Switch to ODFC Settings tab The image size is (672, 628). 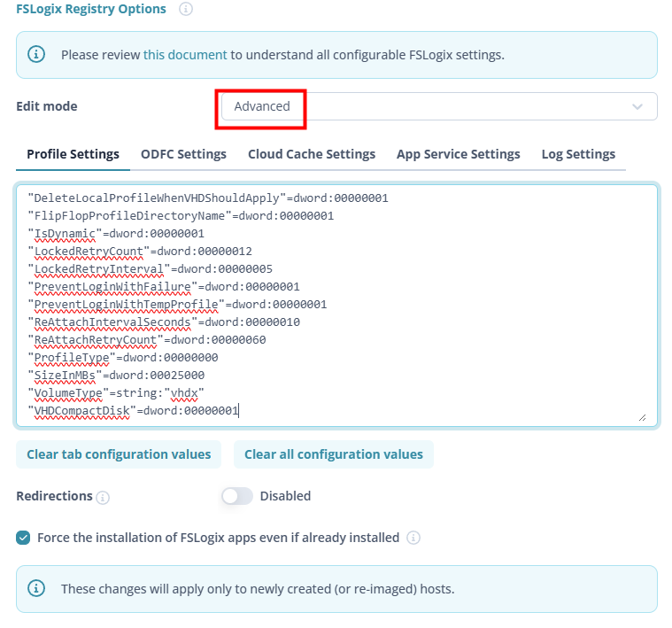183,154
